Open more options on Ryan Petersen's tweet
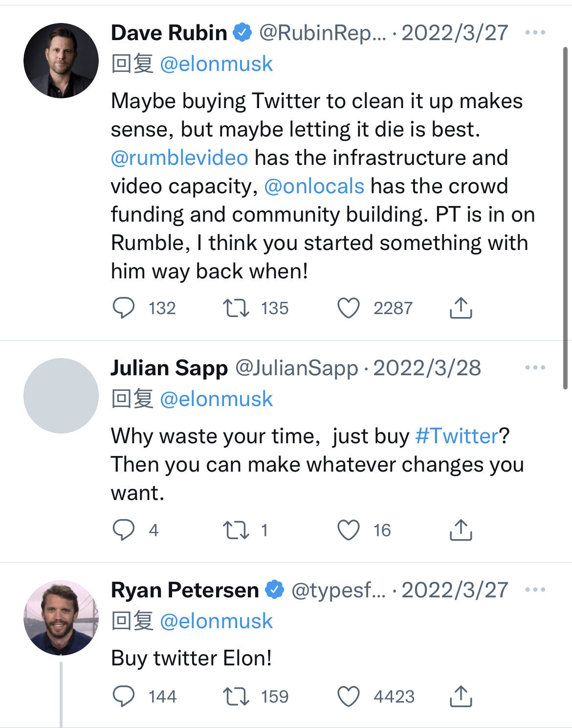Viewport: 572px width, 728px height. pos(535,590)
